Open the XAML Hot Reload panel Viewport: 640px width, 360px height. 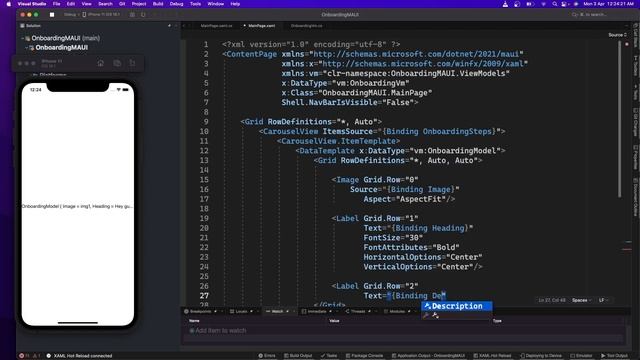coord(492,356)
